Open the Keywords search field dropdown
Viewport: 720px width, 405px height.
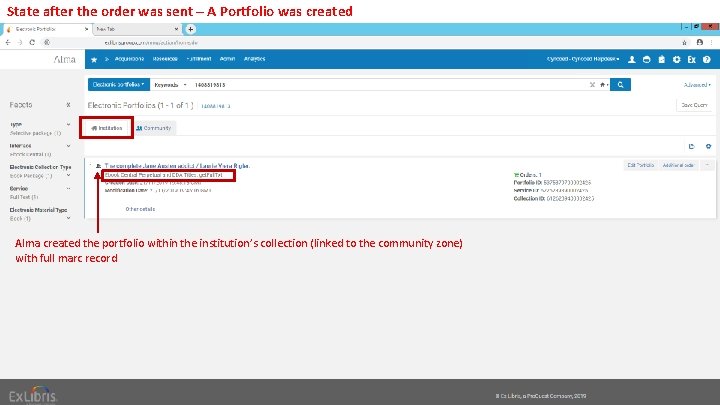point(170,85)
